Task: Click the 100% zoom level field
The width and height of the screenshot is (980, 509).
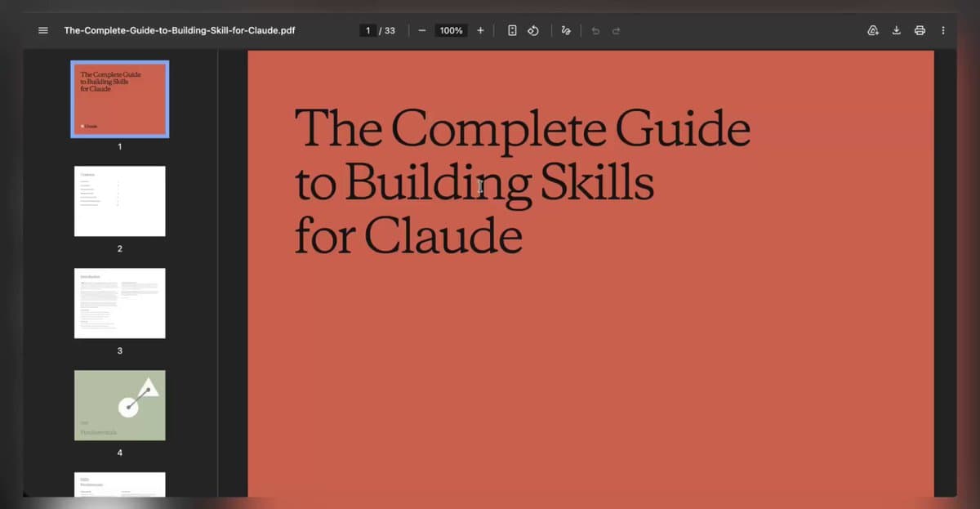Action: (451, 30)
